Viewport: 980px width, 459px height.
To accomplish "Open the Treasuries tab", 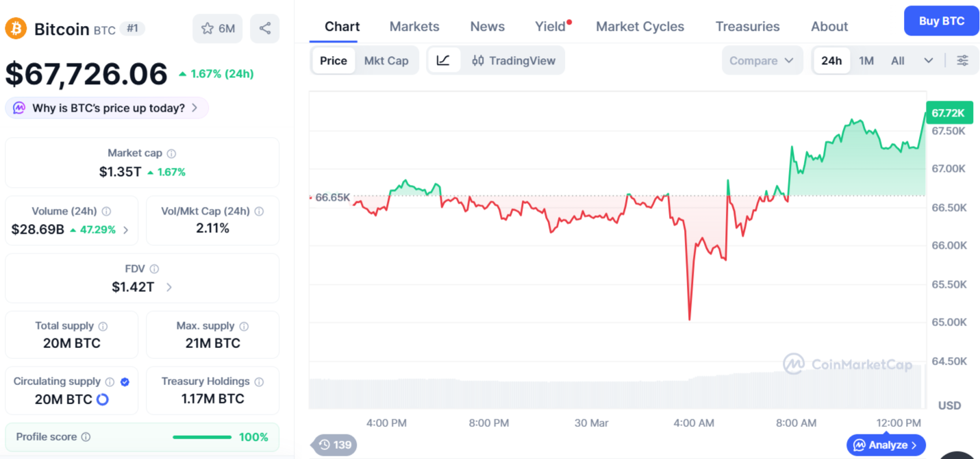I will coord(747,26).
